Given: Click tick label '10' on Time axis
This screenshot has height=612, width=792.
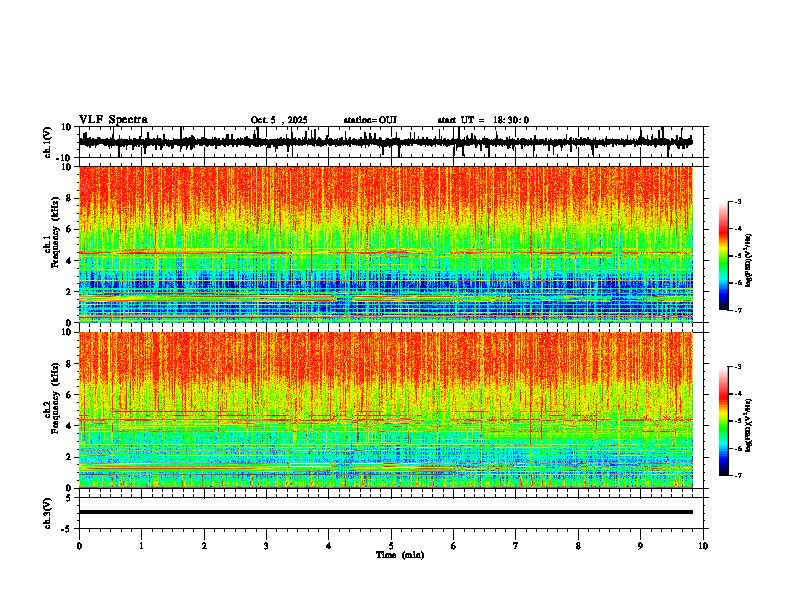Looking at the screenshot, I should click(703, 546).
